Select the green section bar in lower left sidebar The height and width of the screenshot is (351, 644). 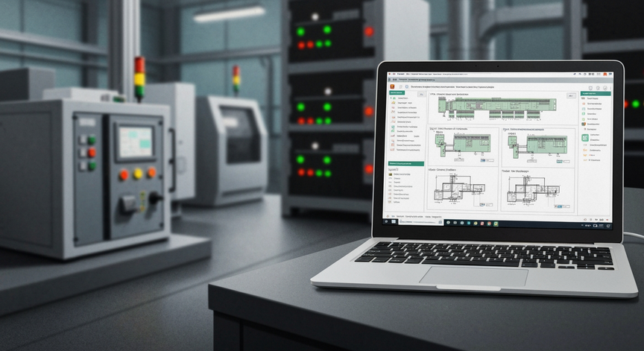[x=405, y=163]
